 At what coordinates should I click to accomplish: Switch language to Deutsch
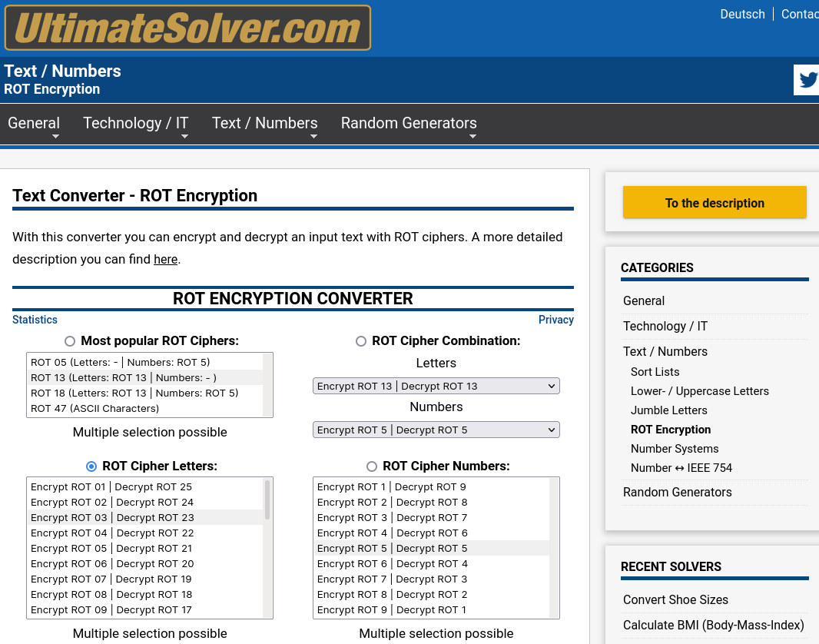coord(742,14)
